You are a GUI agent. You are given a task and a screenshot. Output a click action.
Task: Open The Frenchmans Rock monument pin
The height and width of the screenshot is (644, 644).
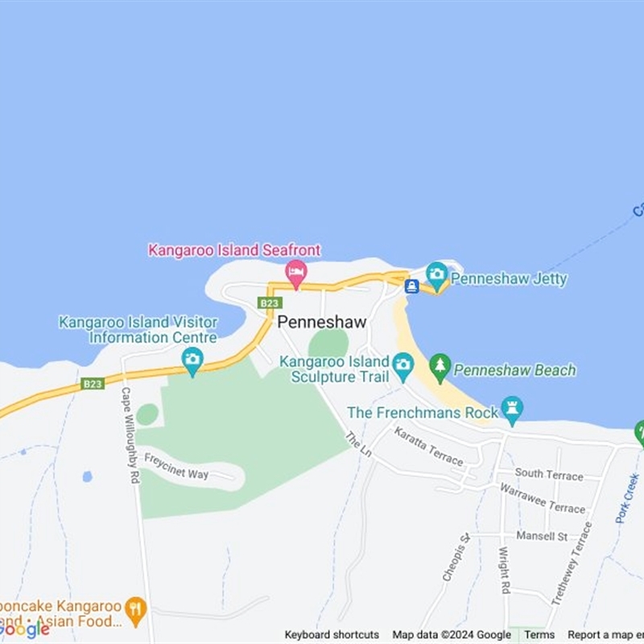[x=512, y=411]
